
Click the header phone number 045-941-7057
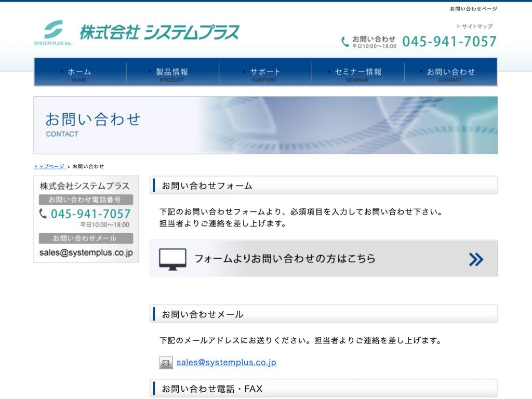click(449, 42)
